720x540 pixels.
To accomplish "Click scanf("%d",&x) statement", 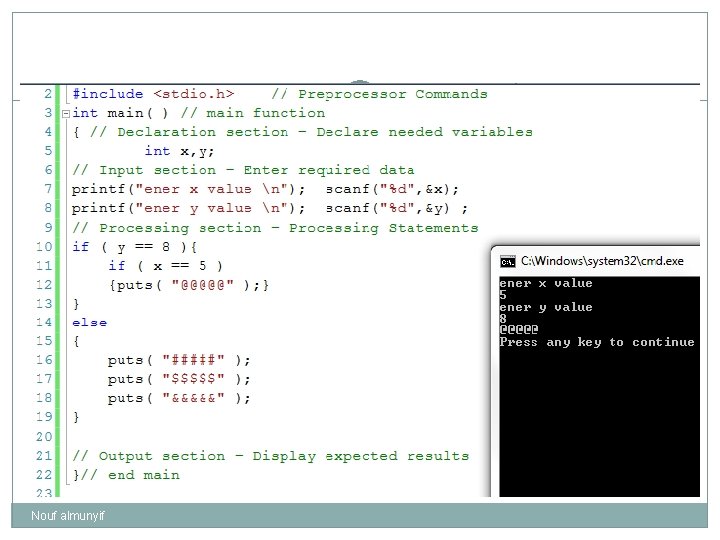I will [x=392, y=189].
